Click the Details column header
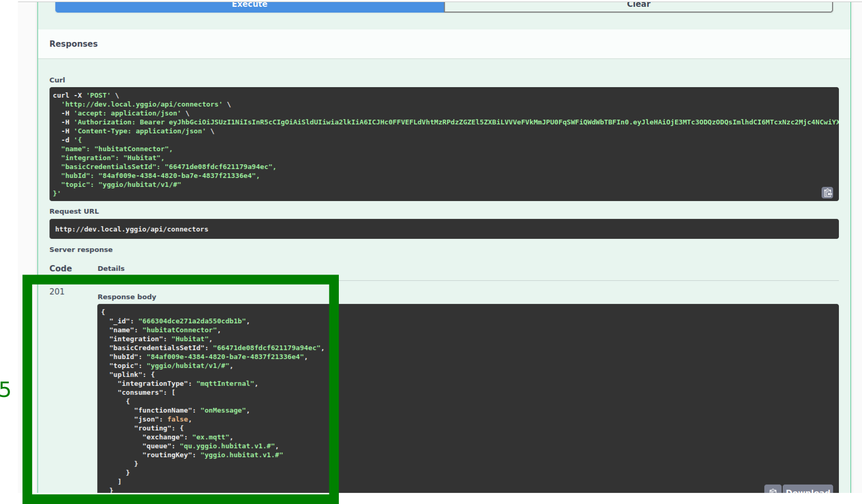This screenshot has width=862, height=504. pyautogui.click(x=111, y=268)
